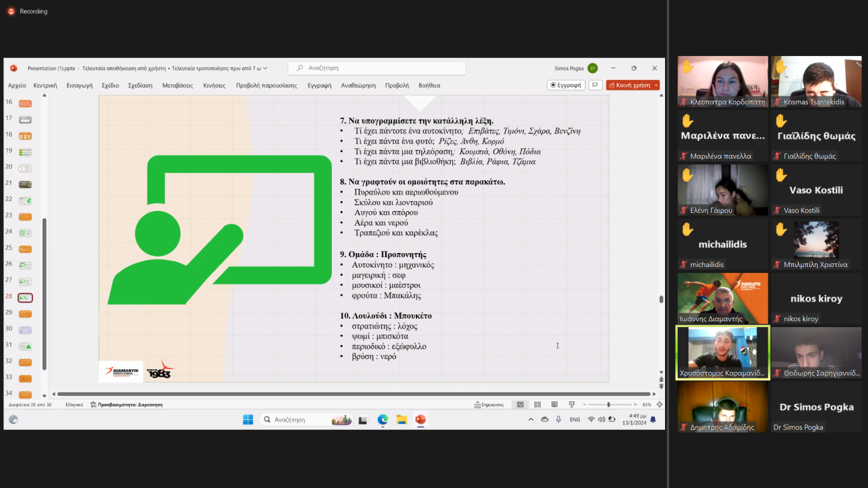Click the Εγγραφή record button at top right

click(566, 85)
